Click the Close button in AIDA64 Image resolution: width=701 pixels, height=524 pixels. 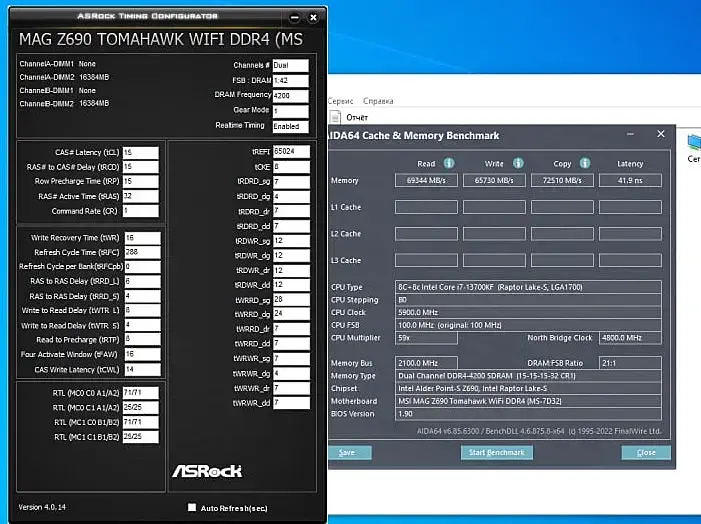pos(646,452)
